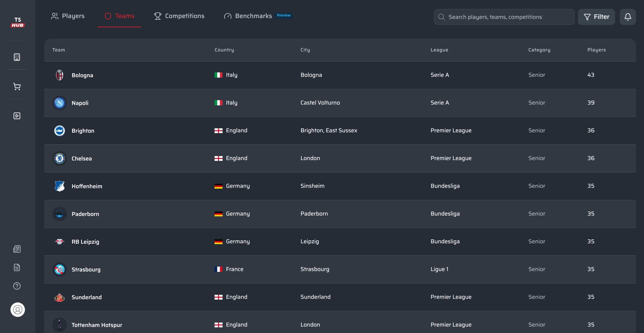This screenshot has height=333, width=644.
Task: Sort by the League column header
Action: click(439, 50)
